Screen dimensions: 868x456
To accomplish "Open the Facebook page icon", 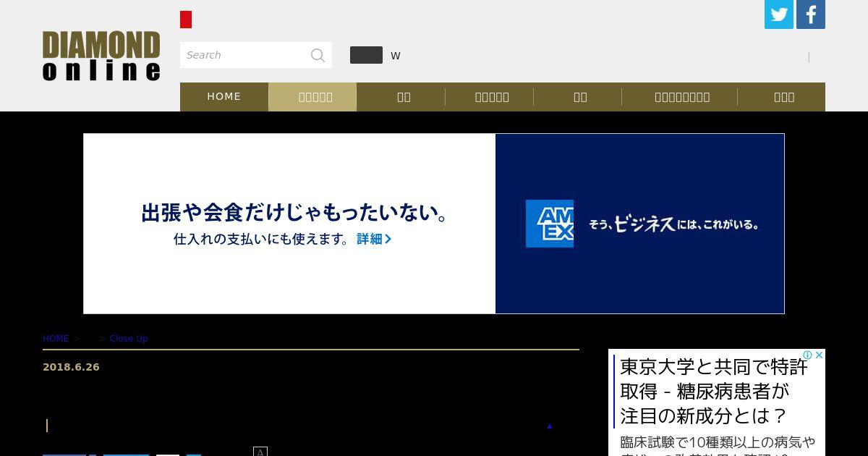I will click(811, 14).
